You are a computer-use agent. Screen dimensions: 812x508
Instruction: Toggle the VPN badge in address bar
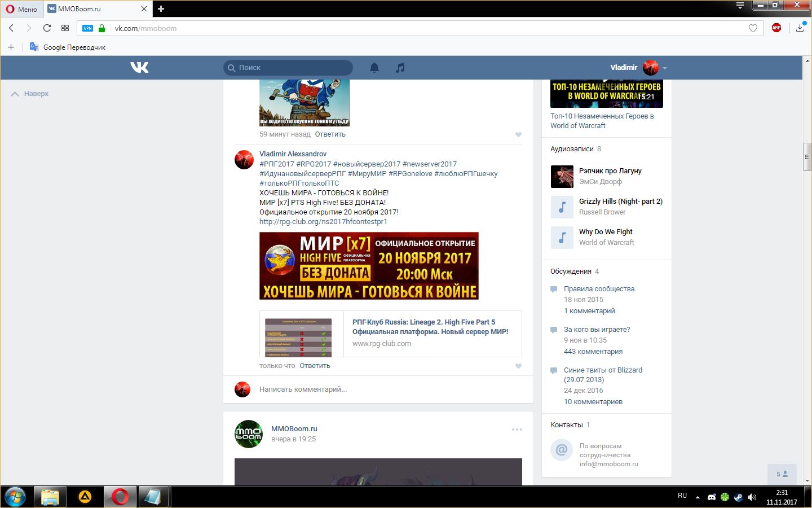click(87, 28)
